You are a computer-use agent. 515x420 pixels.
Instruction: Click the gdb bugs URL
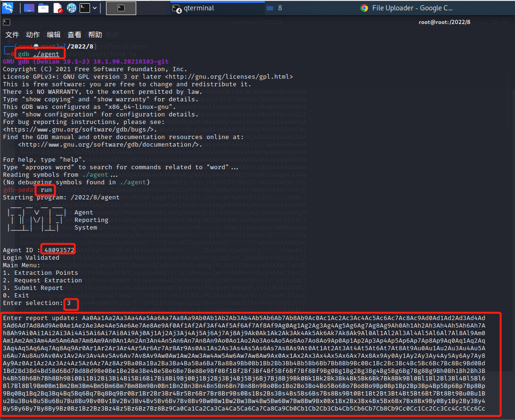pyautogui.click(x=78, y=130)
